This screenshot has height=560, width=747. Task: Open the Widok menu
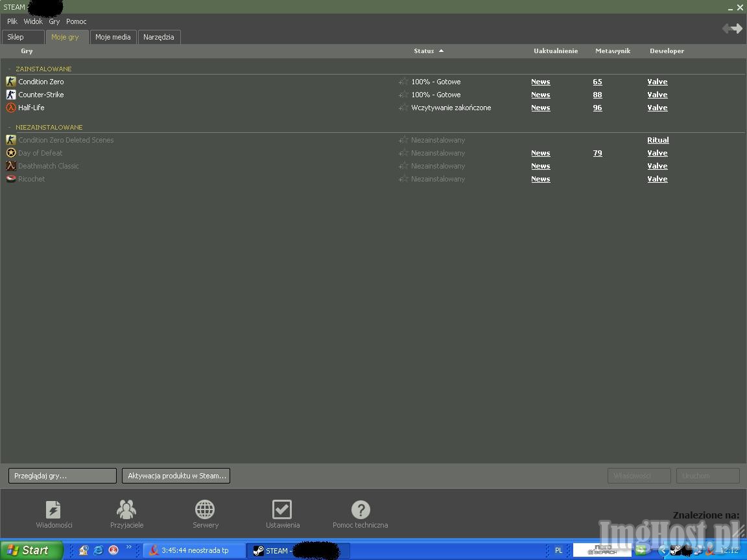pyautogui.click(x=33, y=21)
